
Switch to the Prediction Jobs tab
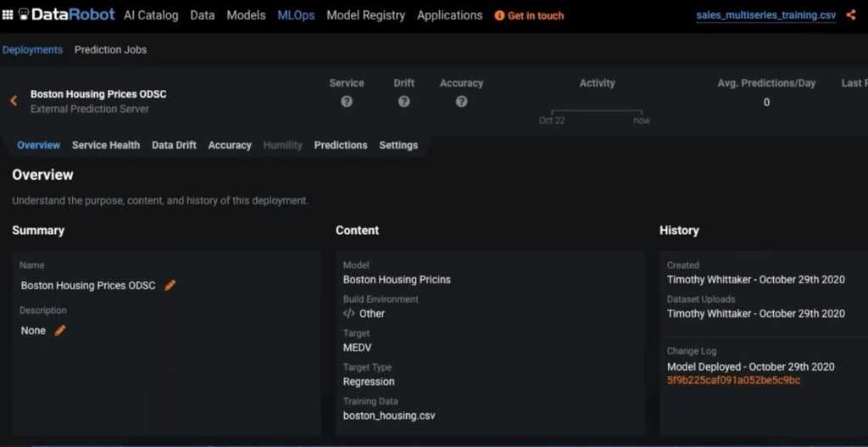coord(111,49)
